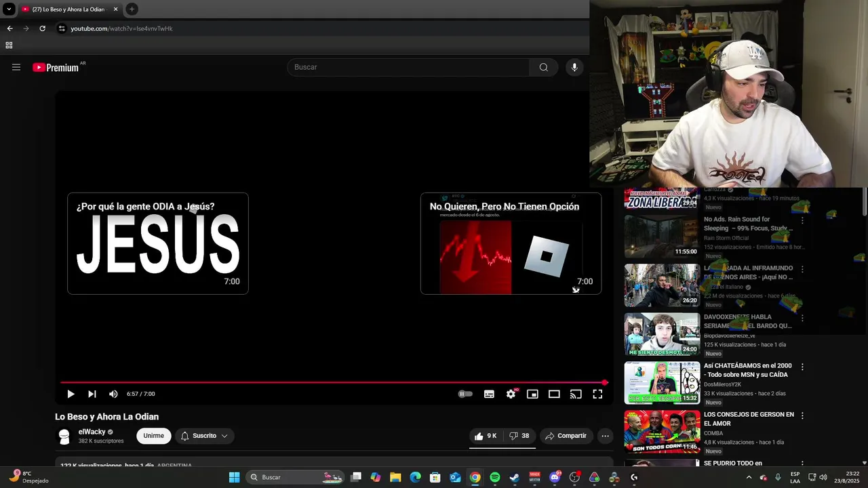Go back with the browser back arrow

pyautogui.click(x=9, y=28)
